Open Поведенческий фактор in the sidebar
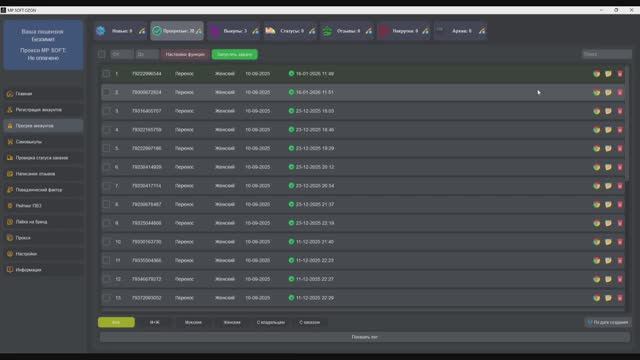640x360 pixels. (x=44, y=190)
